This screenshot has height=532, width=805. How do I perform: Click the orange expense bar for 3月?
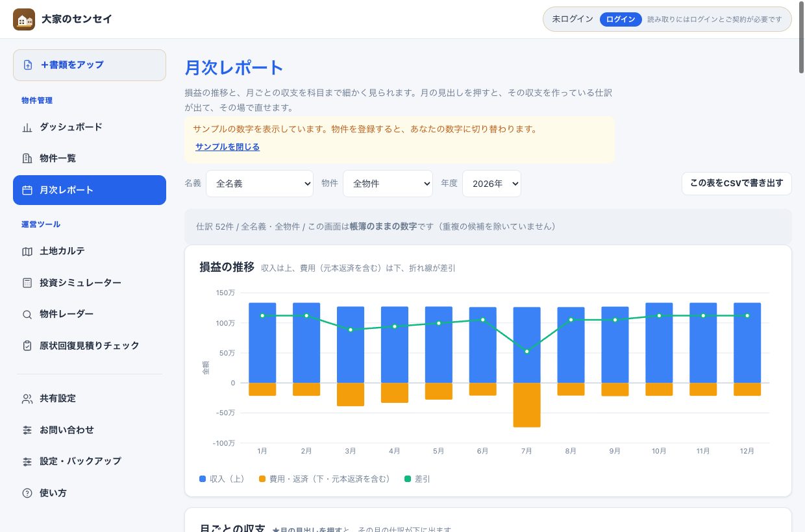click(351, 394)
